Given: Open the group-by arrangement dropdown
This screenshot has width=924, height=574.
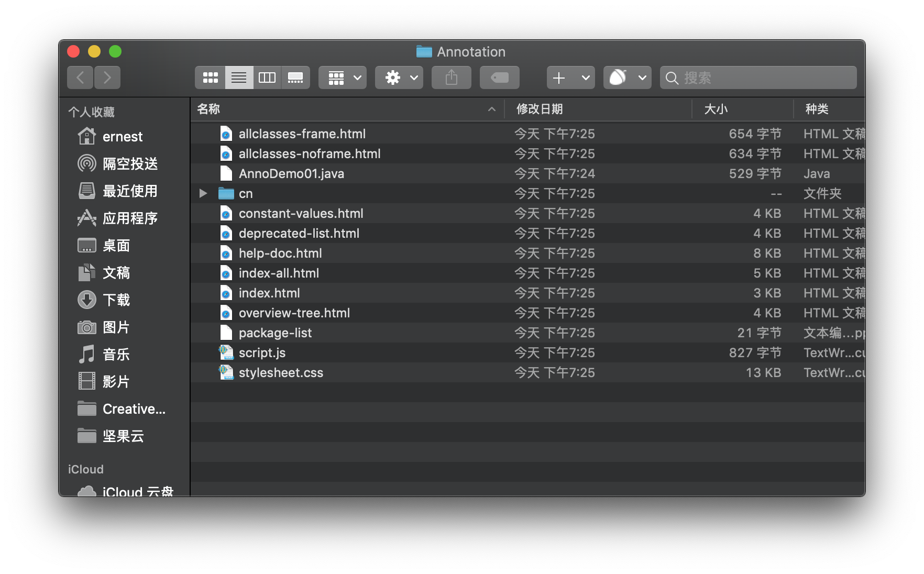Looking at the screenshot, I should click(343, 78).
